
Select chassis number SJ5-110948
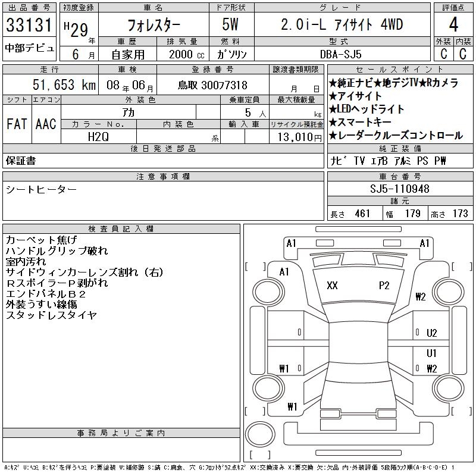[399, 189]
